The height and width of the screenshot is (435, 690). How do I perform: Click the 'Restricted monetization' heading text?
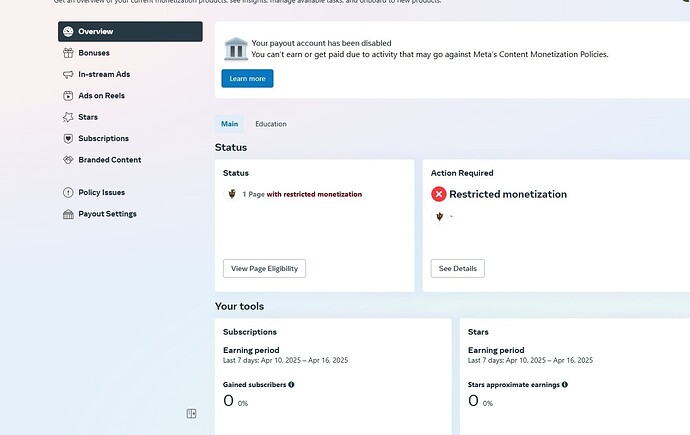coord(508,194)
